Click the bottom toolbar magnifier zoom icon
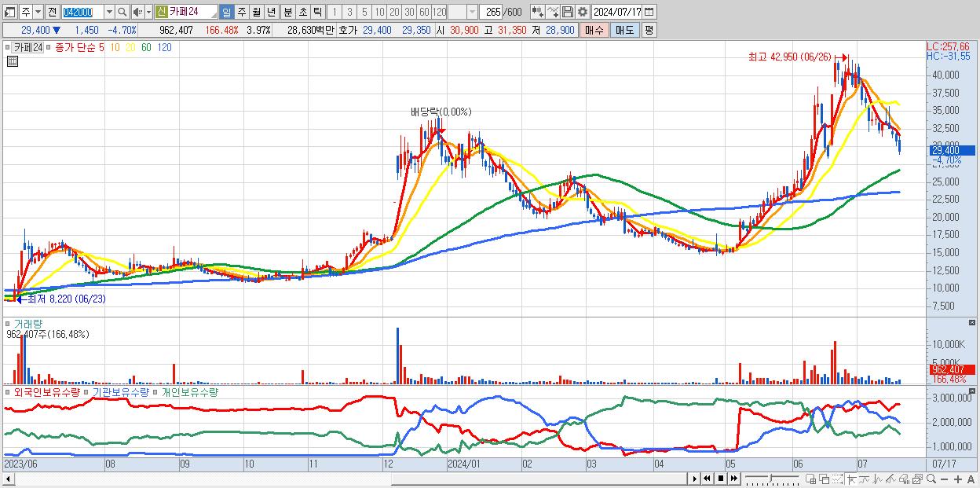 (931, 479)
